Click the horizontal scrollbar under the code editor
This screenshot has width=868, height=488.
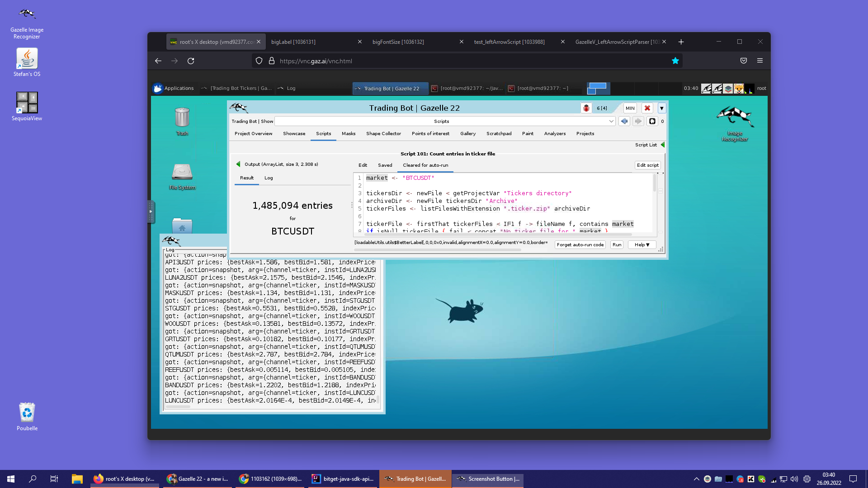coord(497,235)
